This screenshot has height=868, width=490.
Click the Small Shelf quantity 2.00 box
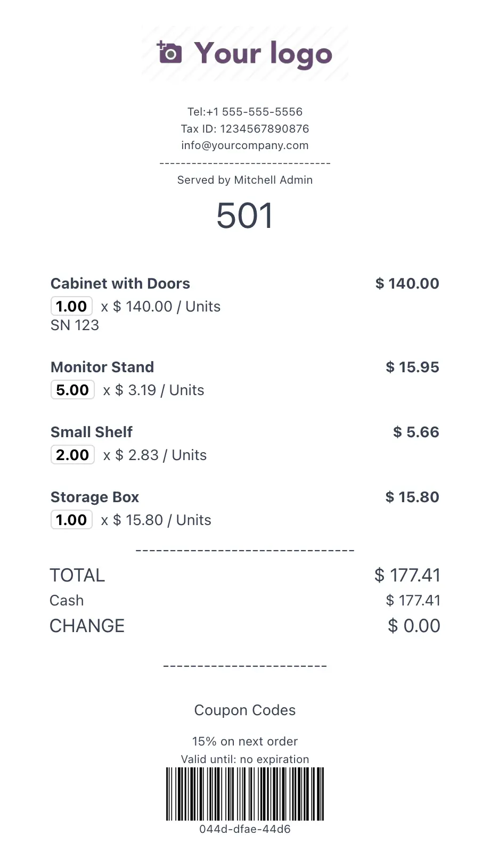click(x=72, y=455)
